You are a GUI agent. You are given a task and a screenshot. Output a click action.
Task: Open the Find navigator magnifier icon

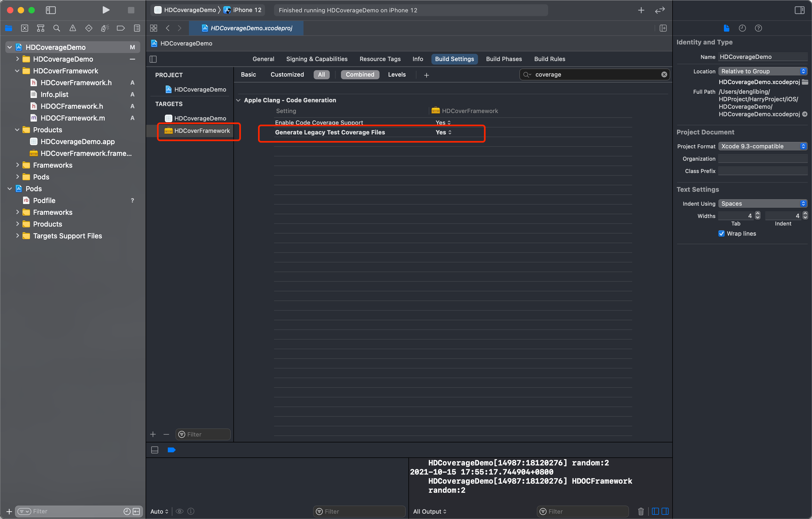point(57,28)
